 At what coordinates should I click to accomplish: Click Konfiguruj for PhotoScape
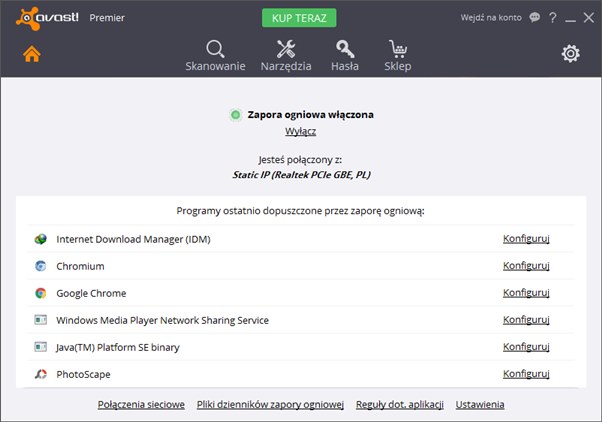[x=526, y=374]
